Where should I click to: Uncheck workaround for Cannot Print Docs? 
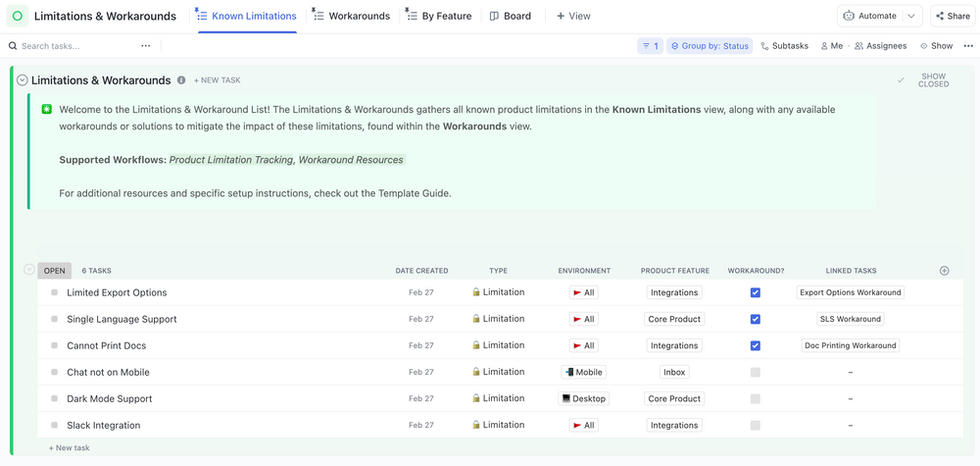coord(755,345)
